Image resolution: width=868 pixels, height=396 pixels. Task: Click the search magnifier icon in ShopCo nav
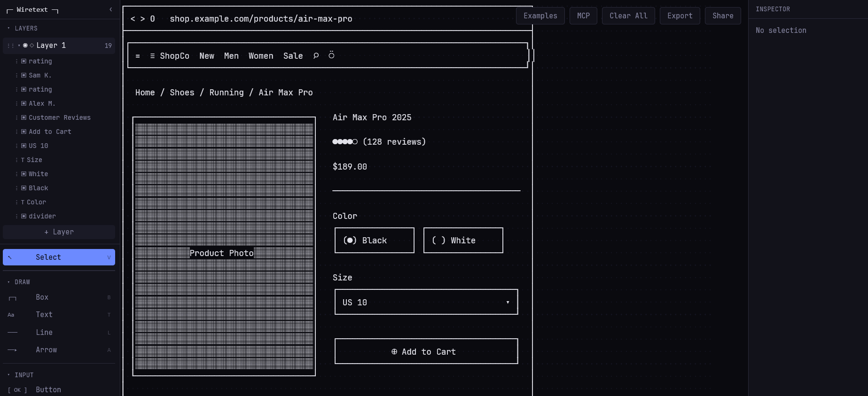tap(316, 56)
